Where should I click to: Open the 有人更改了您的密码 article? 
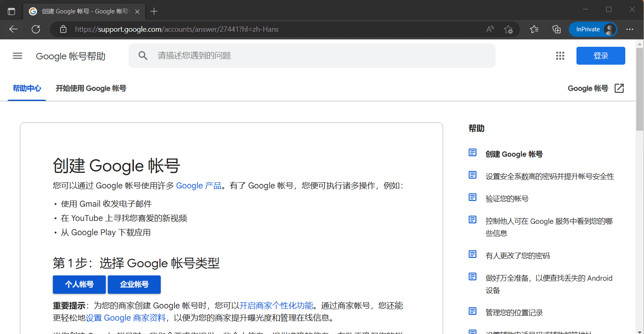517,255
